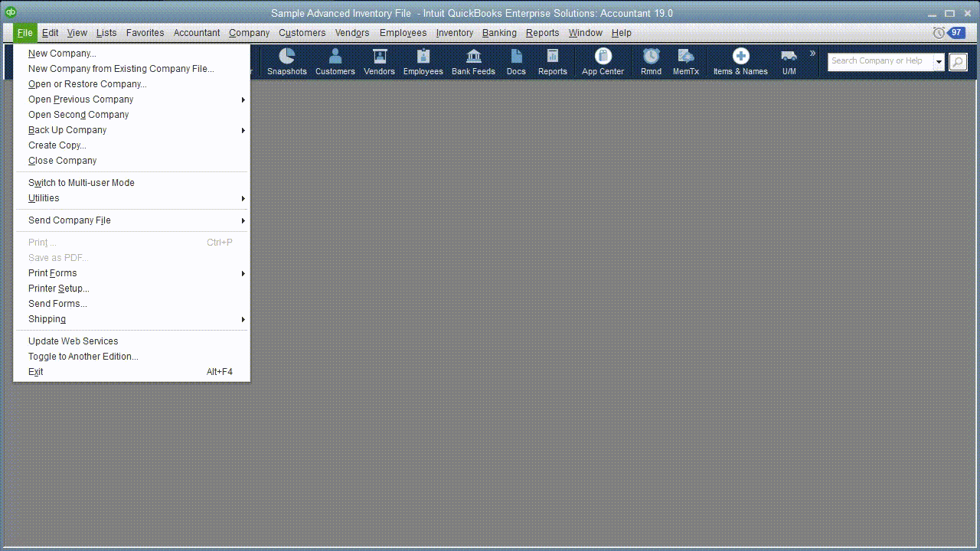Open the Window menu
The height and width of the screenshot is (551, 980).
click(x=585, y=33)
